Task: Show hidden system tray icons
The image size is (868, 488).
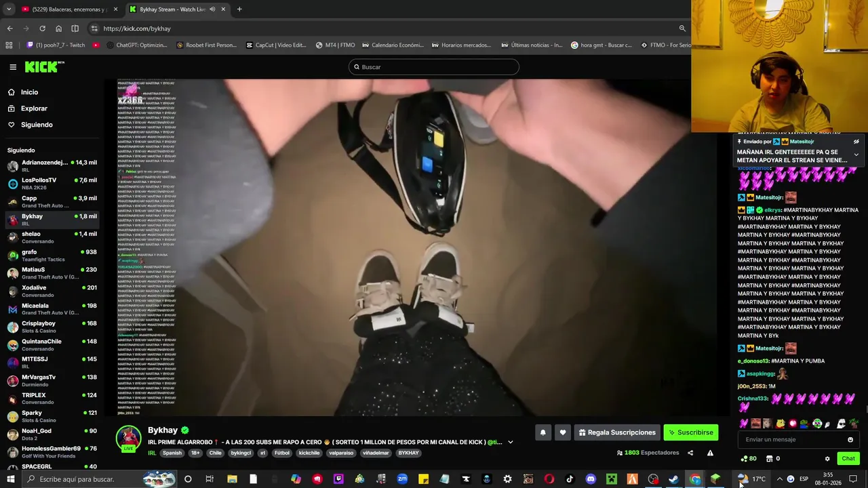Action: coord(779,479)
